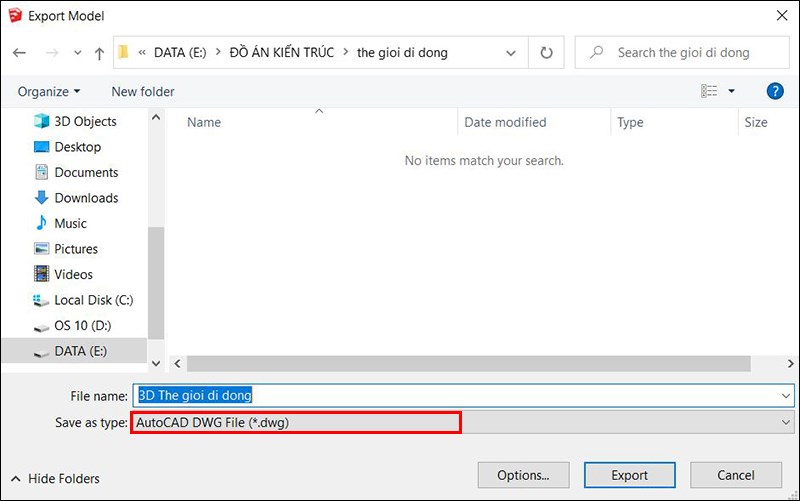The height and width of the screenshot is (501, 800).
Task: Refresh the current folder view
Action: coord(546,53)
